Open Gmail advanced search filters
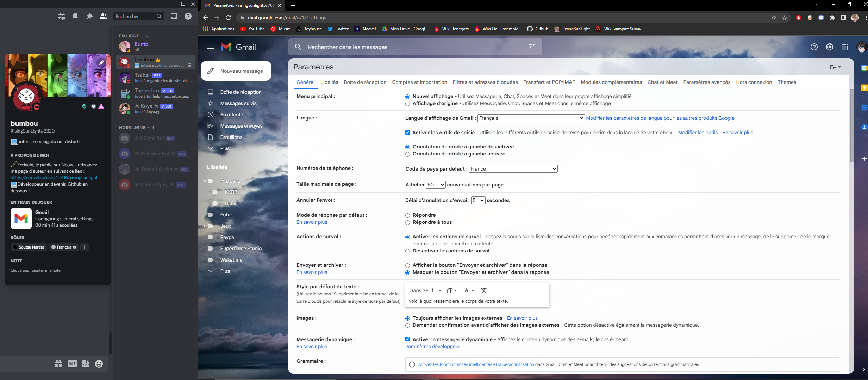The width and height of the screenshot is (868, 380). click(532, 47)
